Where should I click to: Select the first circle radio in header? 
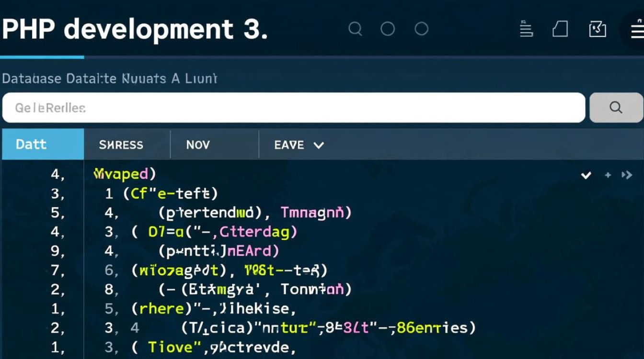click(388, 29)
